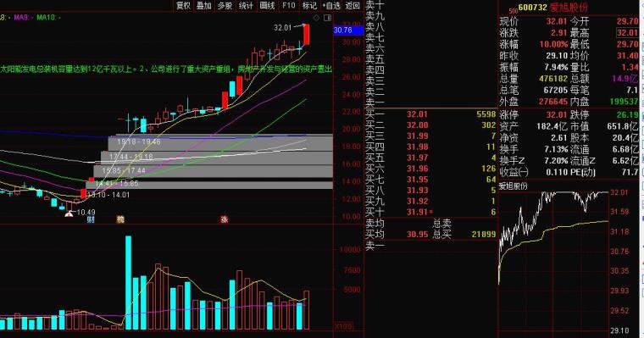The image size is (644, 338).
Task: Click the 买三 bid price 31.99
Action: pyautogui.click(x=417, y=136)
